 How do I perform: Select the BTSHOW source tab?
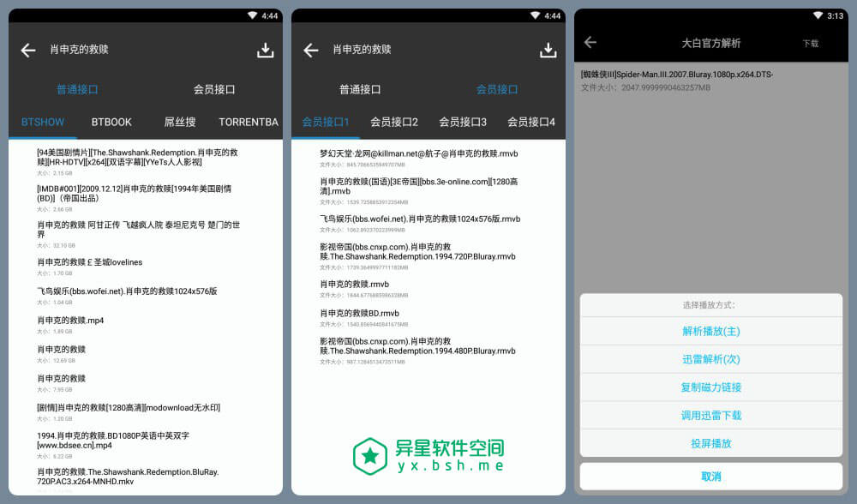pos(43,122)
